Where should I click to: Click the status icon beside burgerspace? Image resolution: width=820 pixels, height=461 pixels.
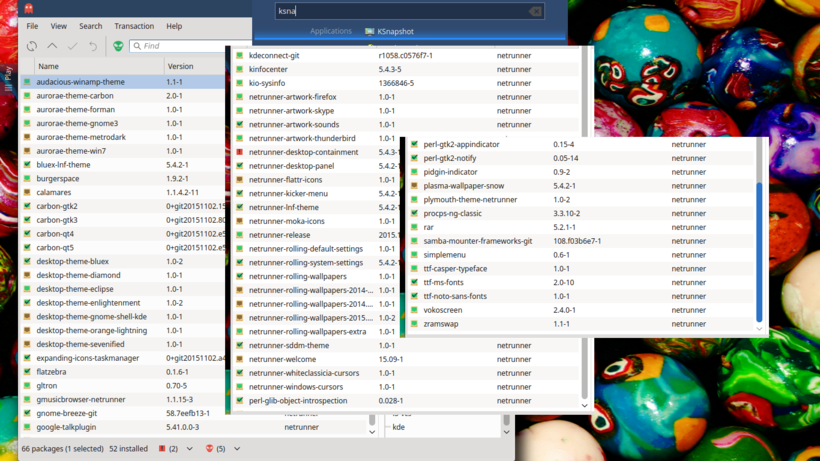[x=27, y=178]
